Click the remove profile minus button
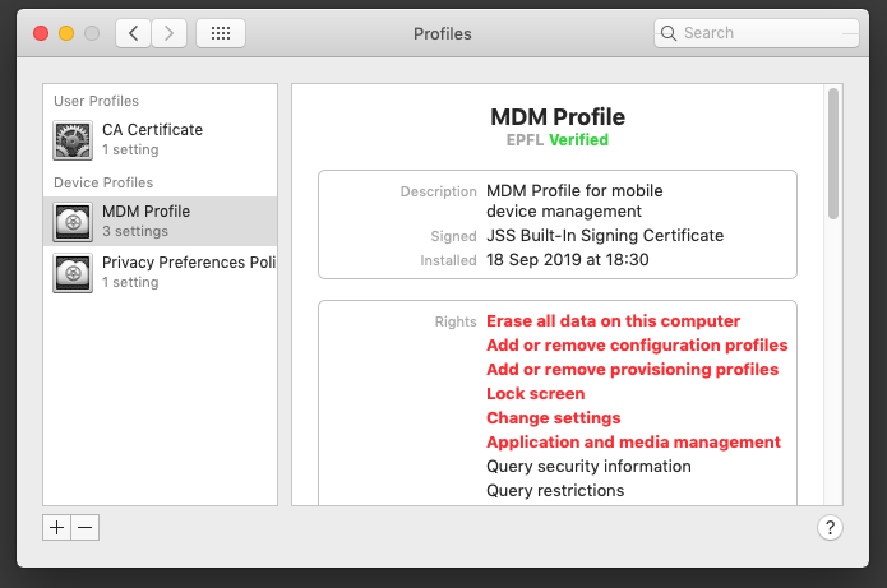Viewport: 887px width, 588px height. click(x=85, y=527)
